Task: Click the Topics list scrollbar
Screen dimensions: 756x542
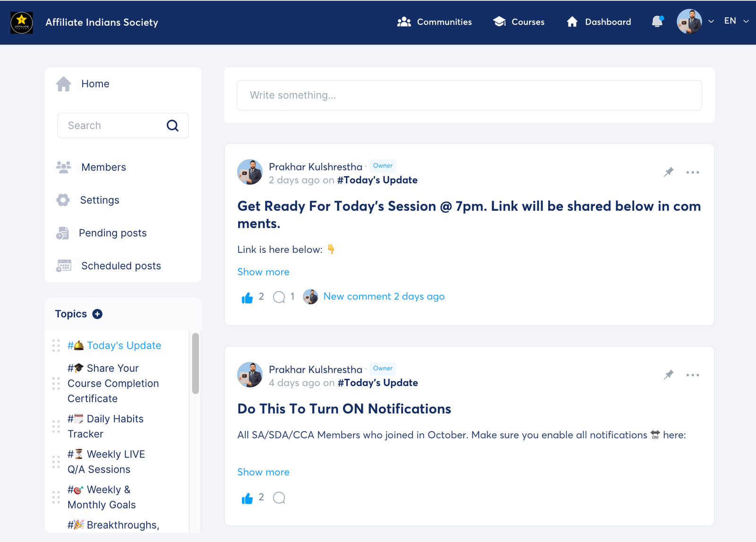Action: click(195, 363)
